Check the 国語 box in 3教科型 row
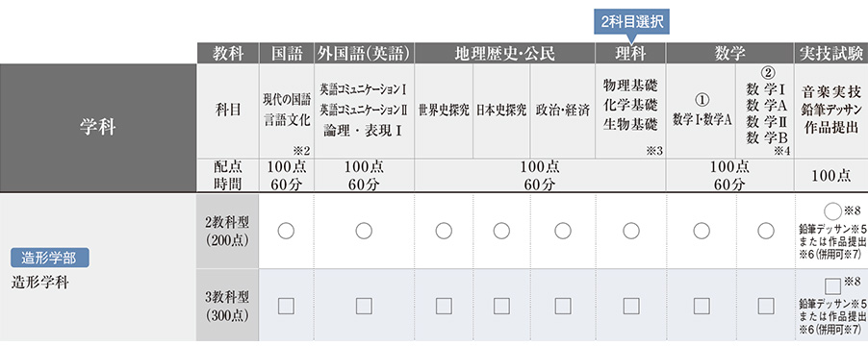The width and height of the screenshot is (868, 346). [286, 306]
